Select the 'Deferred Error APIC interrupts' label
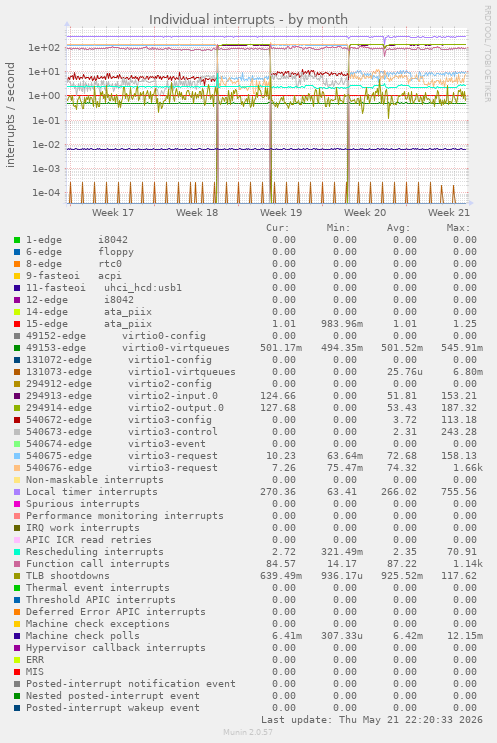 point(116,612)
